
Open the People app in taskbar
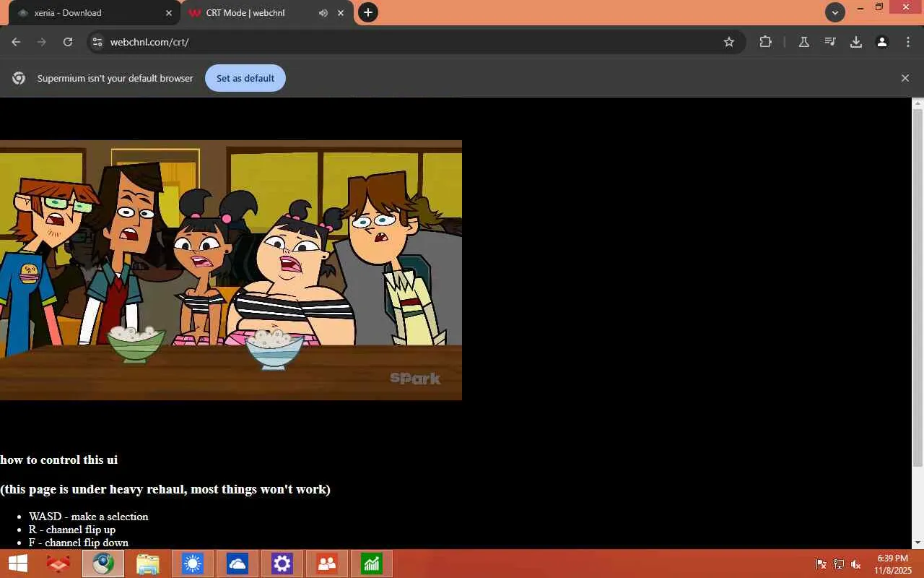[x=327, y=564]
